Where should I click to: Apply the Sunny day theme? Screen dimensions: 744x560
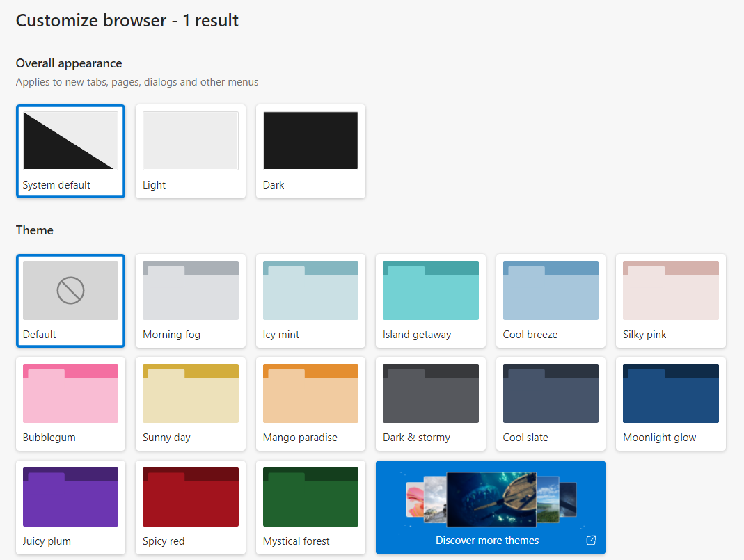click(191, 404)
